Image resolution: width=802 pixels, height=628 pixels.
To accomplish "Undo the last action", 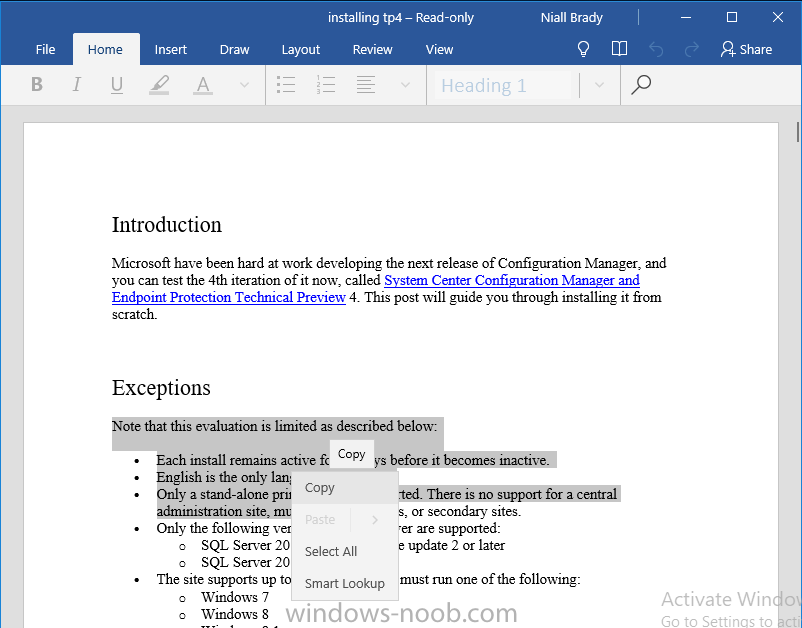I will [x=656, y=50].
